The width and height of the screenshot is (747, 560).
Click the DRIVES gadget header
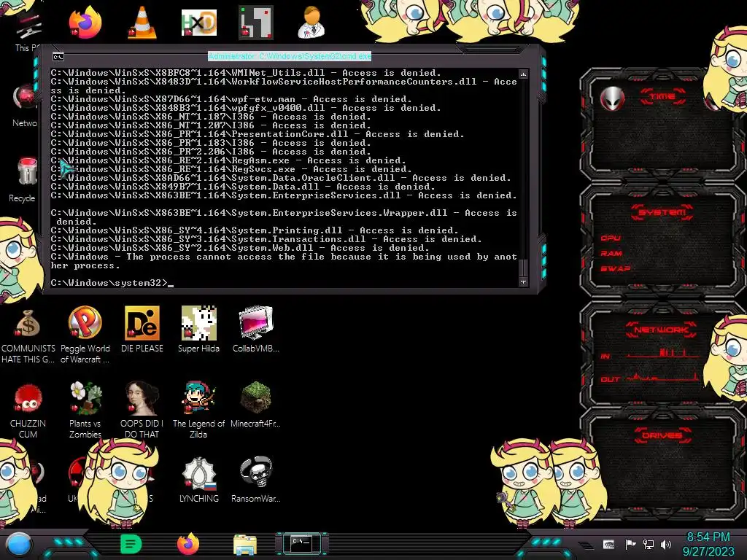point(662,435)
